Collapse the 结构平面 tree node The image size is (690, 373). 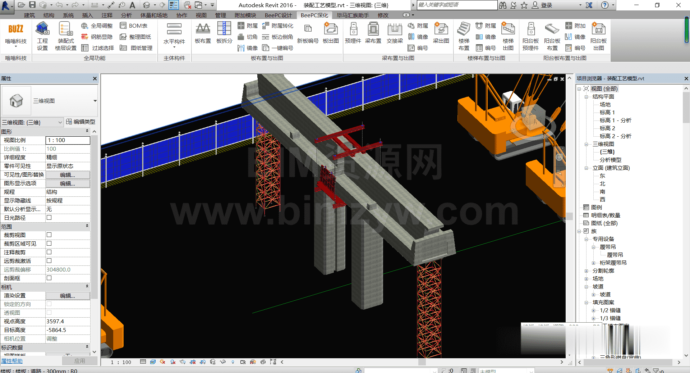pos(587,97)
